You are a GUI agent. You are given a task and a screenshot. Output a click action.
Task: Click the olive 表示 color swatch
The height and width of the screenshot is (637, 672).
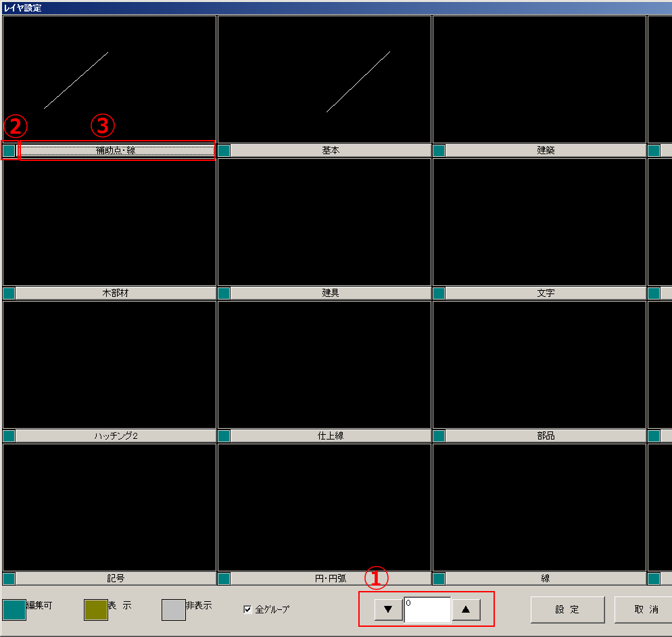click(x=95, y=610)
